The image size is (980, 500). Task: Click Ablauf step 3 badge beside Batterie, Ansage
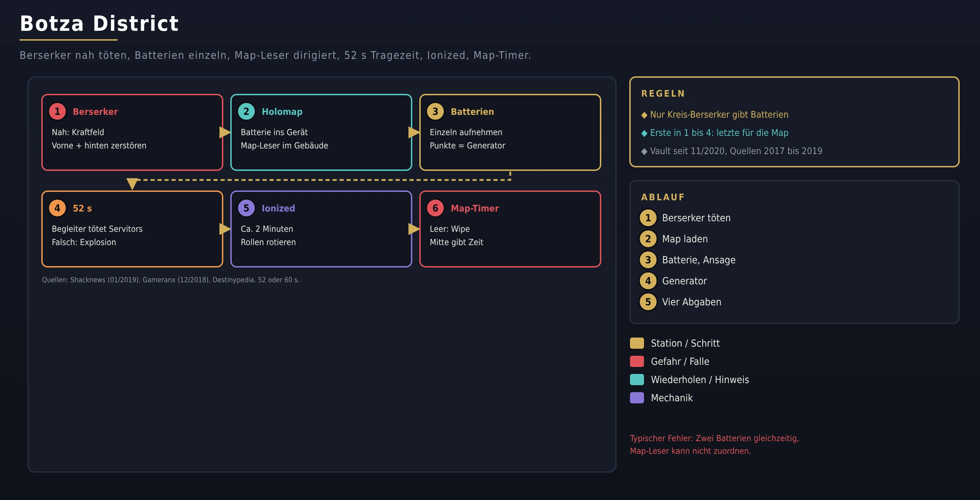click(x=648, y=260)
